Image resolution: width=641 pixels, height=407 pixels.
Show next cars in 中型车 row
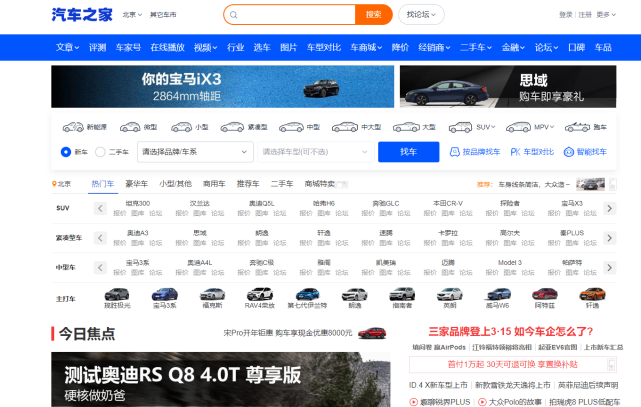pos(610,268)
